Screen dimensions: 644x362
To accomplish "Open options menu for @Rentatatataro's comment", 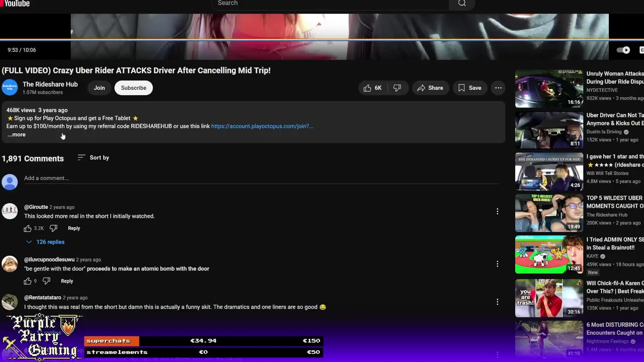I will 498,302.
